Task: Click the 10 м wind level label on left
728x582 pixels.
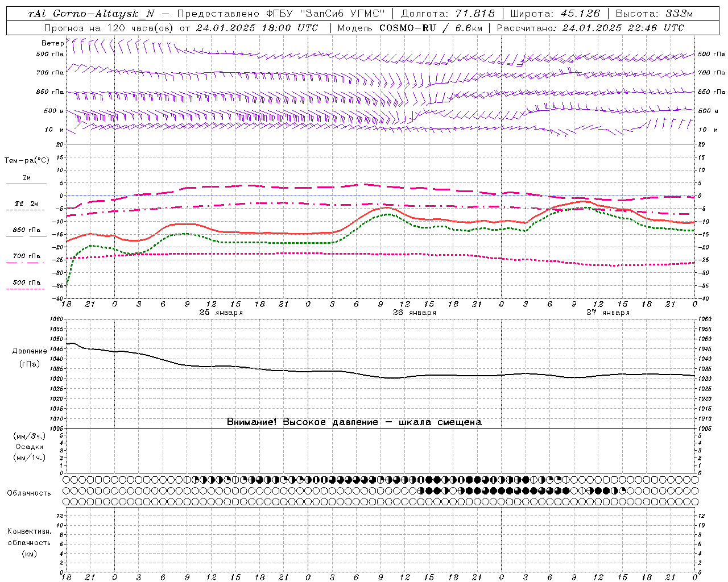Action: 55,130
